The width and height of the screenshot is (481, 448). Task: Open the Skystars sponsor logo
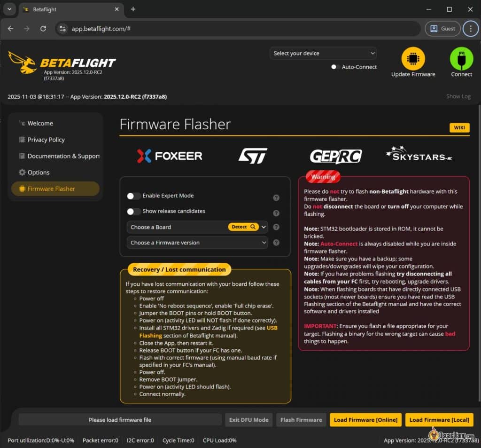pos(419,154)
